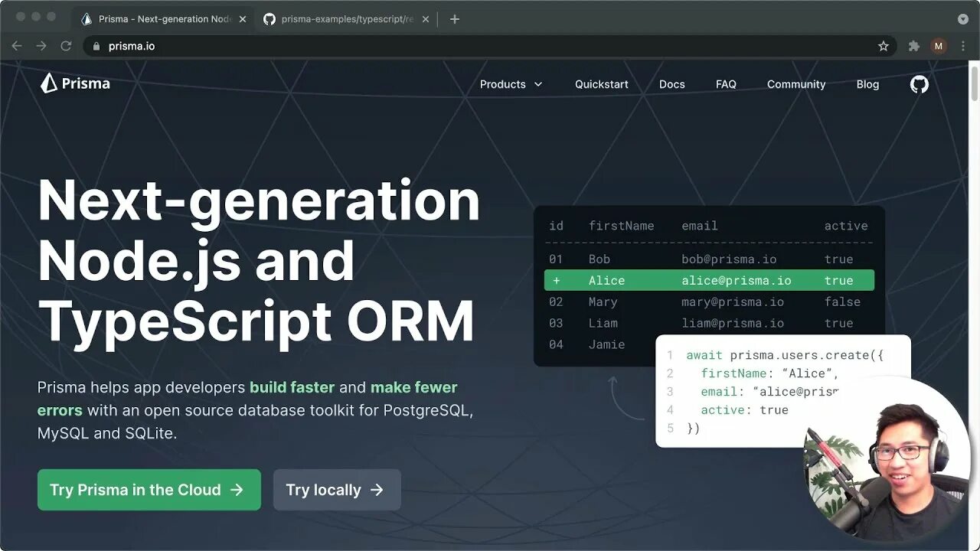Open the Chrome profile avatar 'M'
The width and height of the screenshot is (980, 551).
939,46
